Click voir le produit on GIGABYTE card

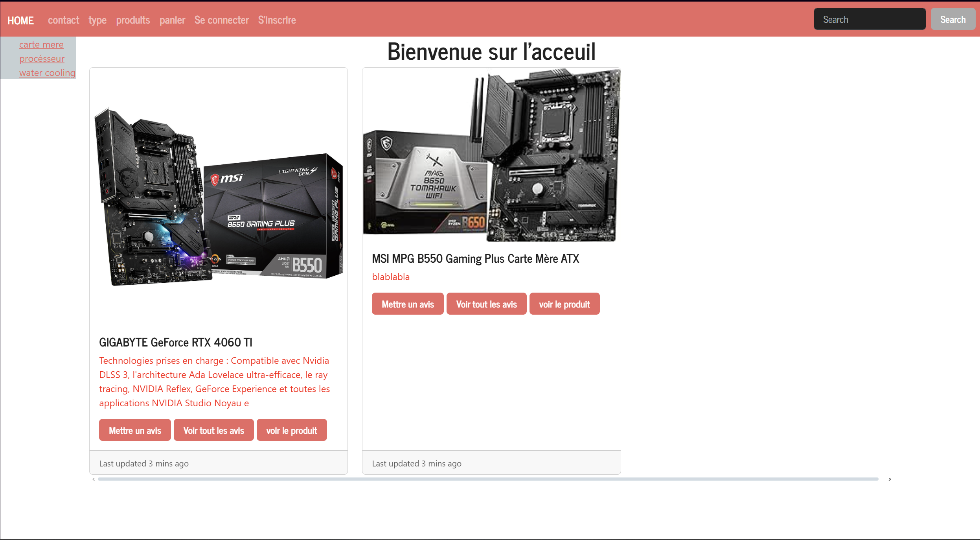point(292,430)
